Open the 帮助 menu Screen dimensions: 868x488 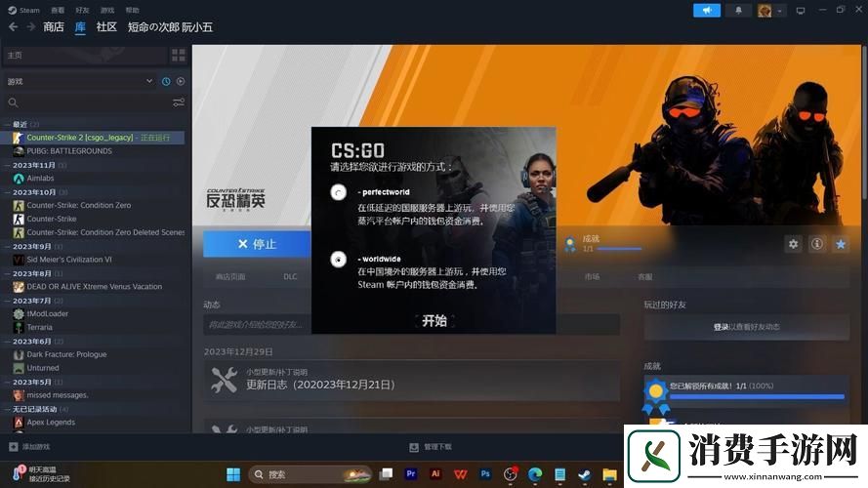point(133,10)
